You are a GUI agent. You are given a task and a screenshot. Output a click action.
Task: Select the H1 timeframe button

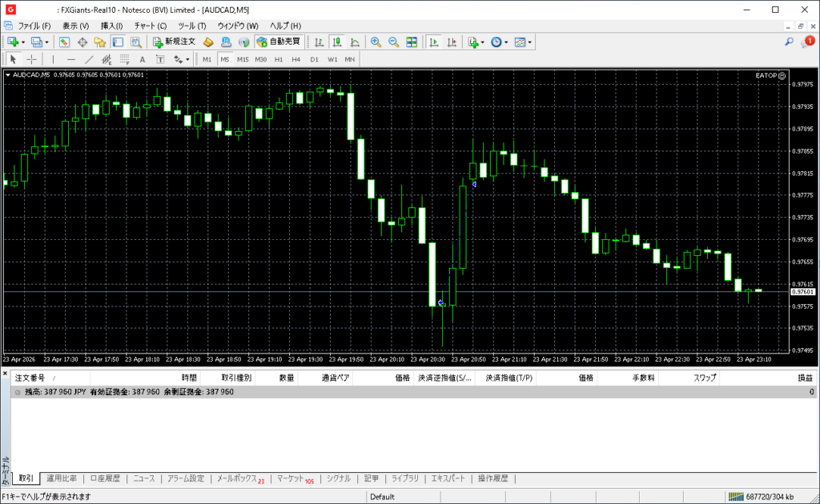279,59
